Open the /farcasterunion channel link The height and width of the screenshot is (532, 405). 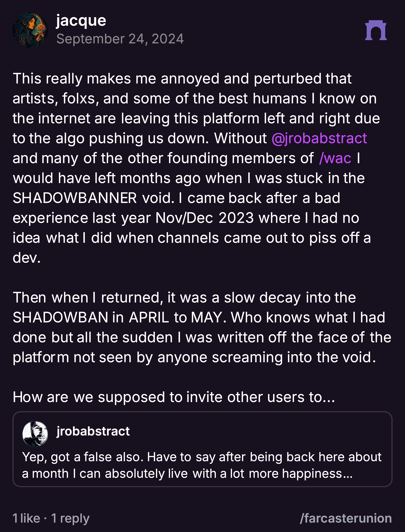click(x=346, y=518)
